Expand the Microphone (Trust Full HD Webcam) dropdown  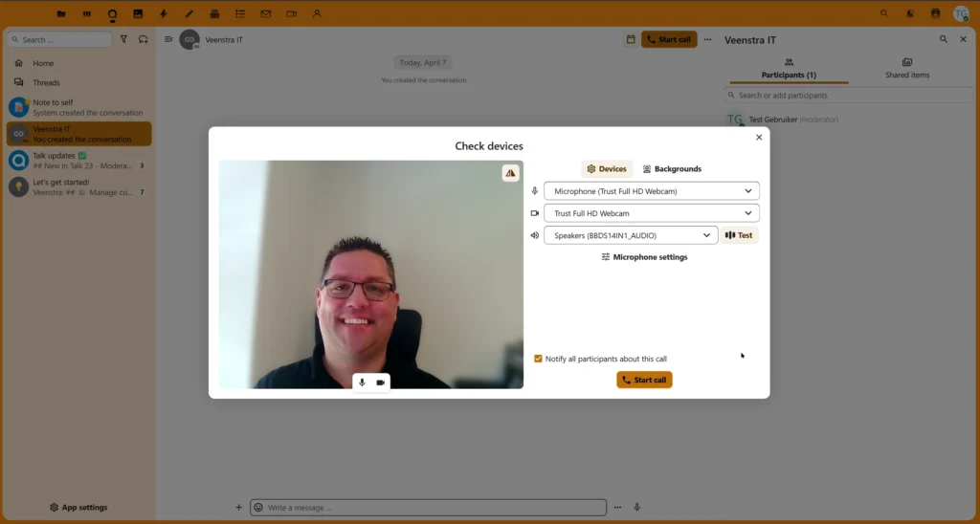pos(651,191)
